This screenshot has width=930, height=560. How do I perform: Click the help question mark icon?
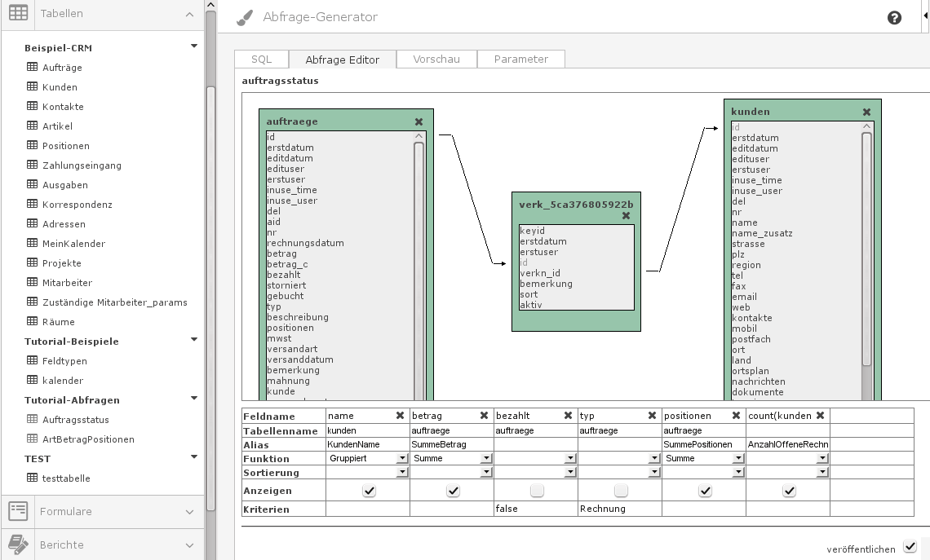click(x=894, y=18)
